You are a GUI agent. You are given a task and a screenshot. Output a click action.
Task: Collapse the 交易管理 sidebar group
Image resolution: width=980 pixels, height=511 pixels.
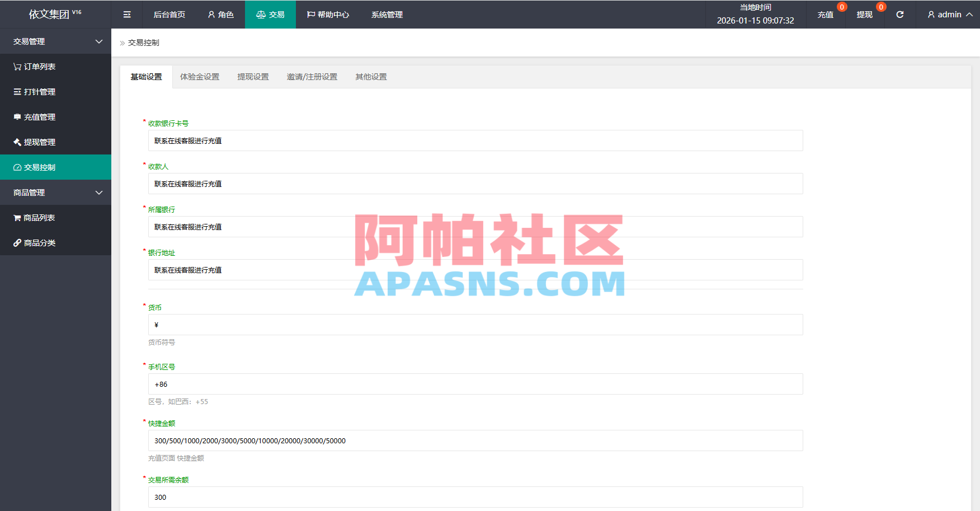tap(55, 41)
